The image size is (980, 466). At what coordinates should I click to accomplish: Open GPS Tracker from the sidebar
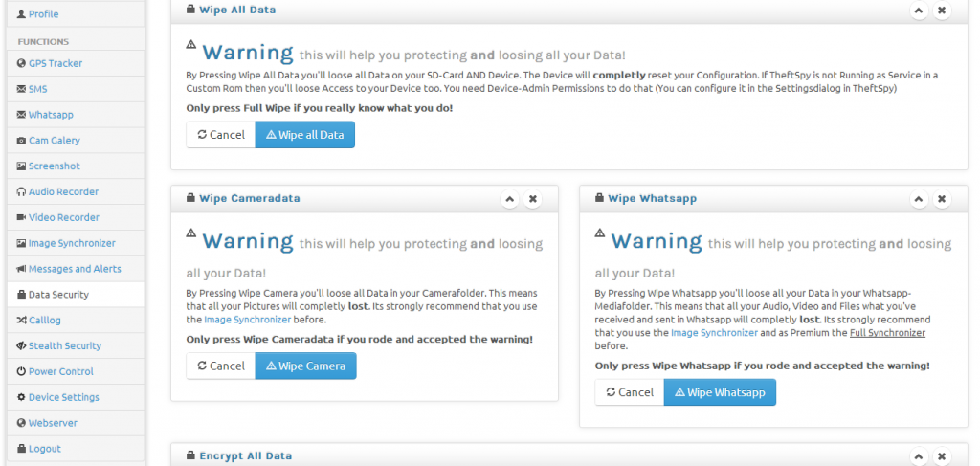coord(76,63)
